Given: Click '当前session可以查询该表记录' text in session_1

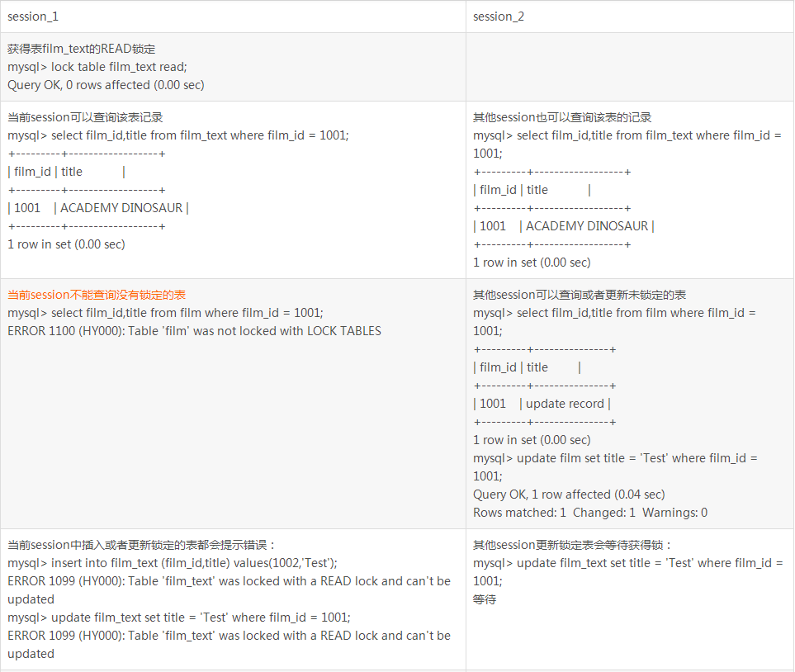Looking at the screenshot, I should pyautogui.click(x=85, y=117).
